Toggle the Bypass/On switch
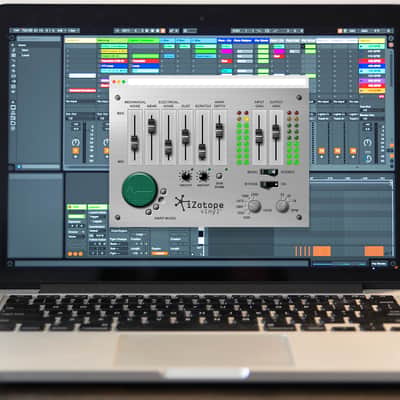 tap(269, 184)
